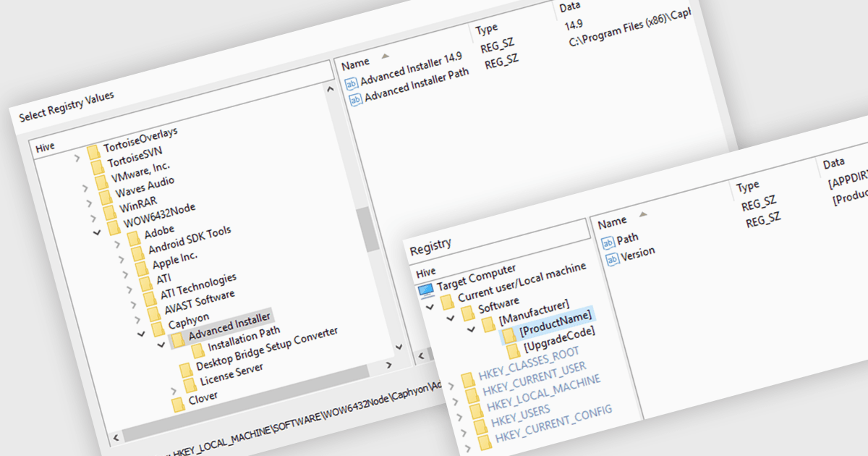
Task: Click the Caphyon folder icon
Action: (x=157, y=329)
